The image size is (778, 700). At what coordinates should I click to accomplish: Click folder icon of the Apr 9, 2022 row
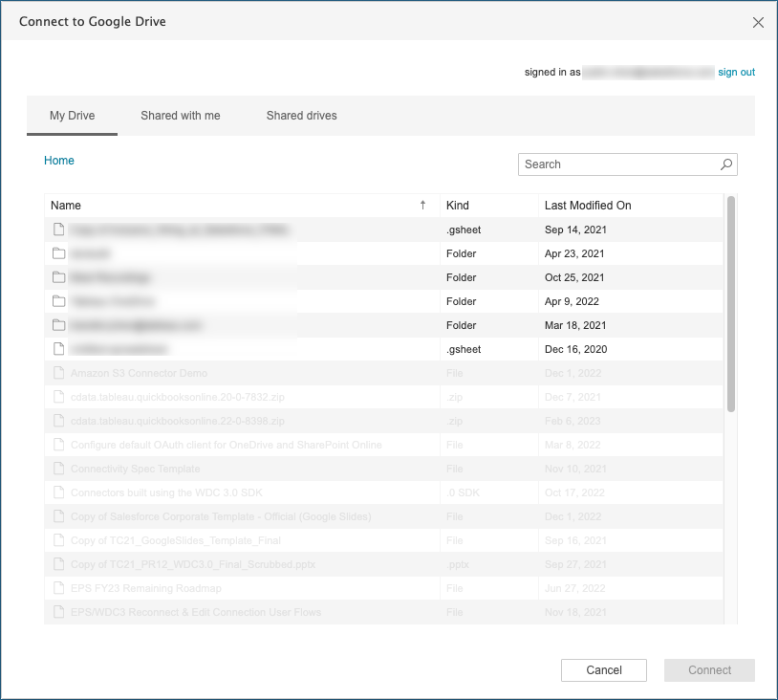coord(58,301)
